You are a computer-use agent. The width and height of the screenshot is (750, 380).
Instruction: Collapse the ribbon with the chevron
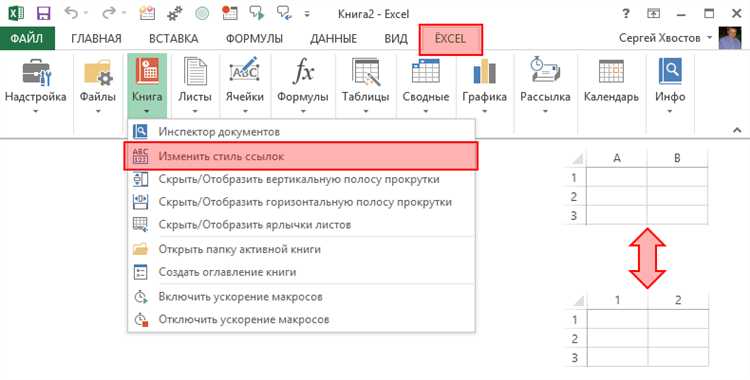[x=737, y=129]
